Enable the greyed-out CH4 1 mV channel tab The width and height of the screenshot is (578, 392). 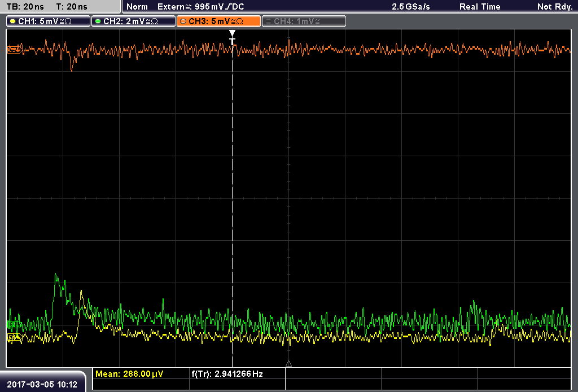tap(304, 21)
